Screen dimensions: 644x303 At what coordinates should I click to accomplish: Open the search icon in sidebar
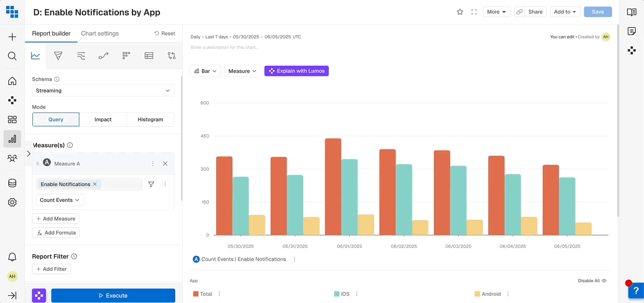pyautogui.click(x=12, y=56)
